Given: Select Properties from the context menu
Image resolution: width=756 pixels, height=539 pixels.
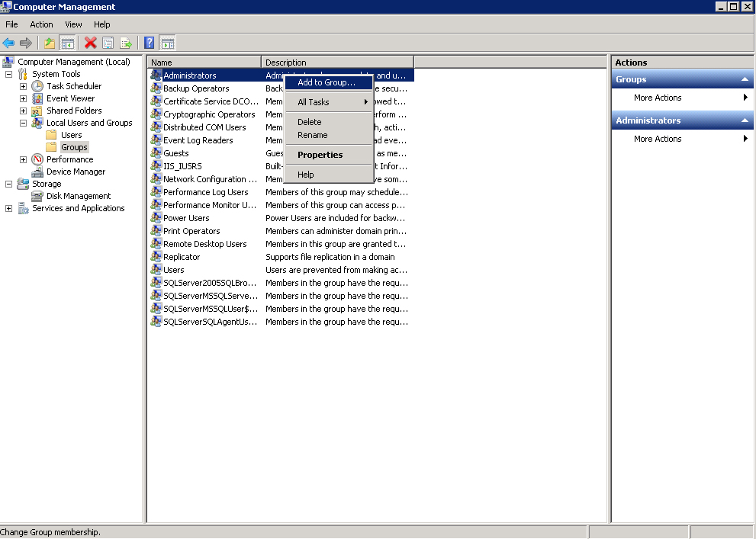Looking at the screenshot, I should coord(320,155).
